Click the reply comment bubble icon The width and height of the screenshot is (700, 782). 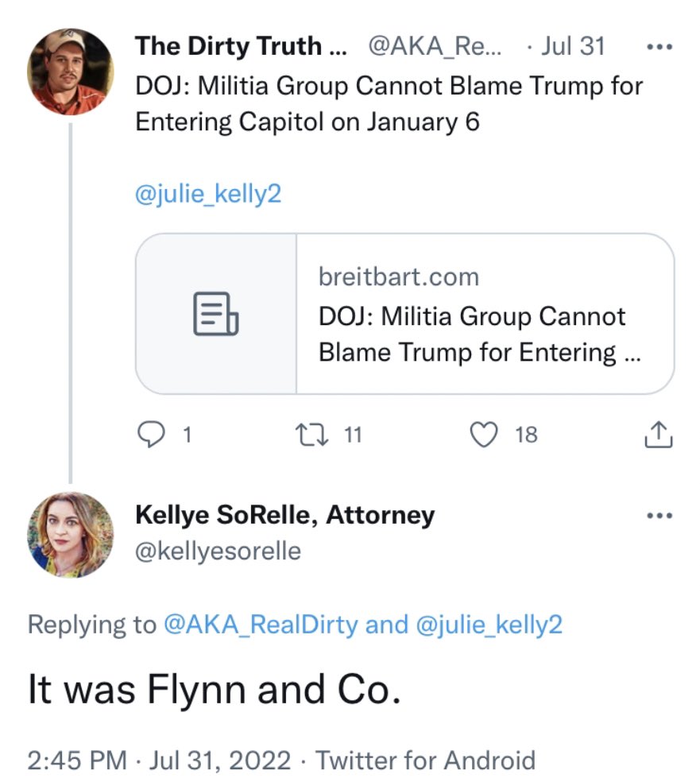point(151,435)
